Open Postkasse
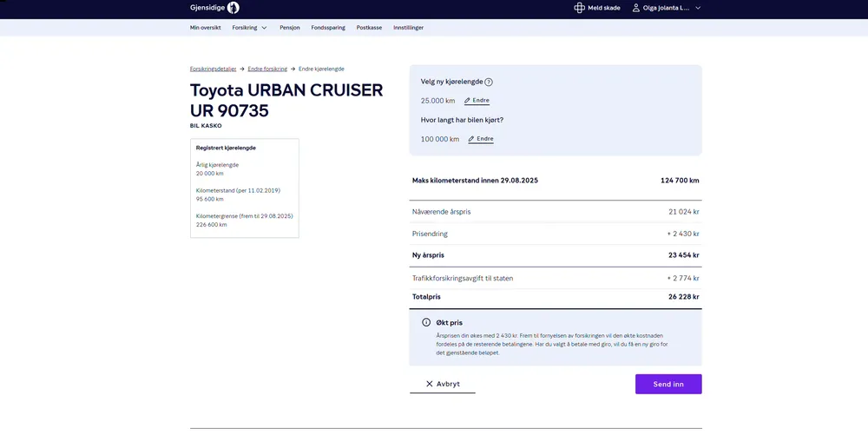The height and width of the screenshot is (442, 868). 369,28
